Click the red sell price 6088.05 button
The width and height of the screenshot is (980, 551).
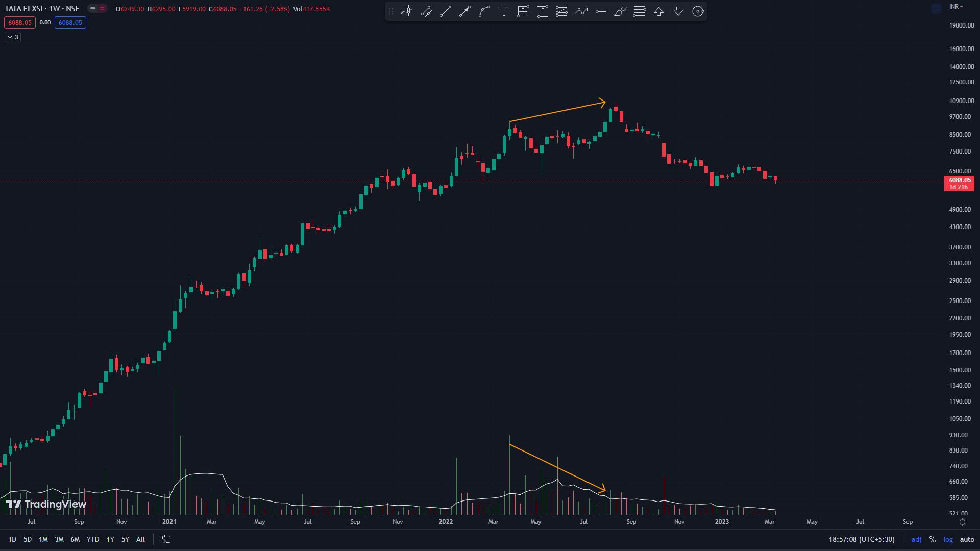tap(20, 22)
